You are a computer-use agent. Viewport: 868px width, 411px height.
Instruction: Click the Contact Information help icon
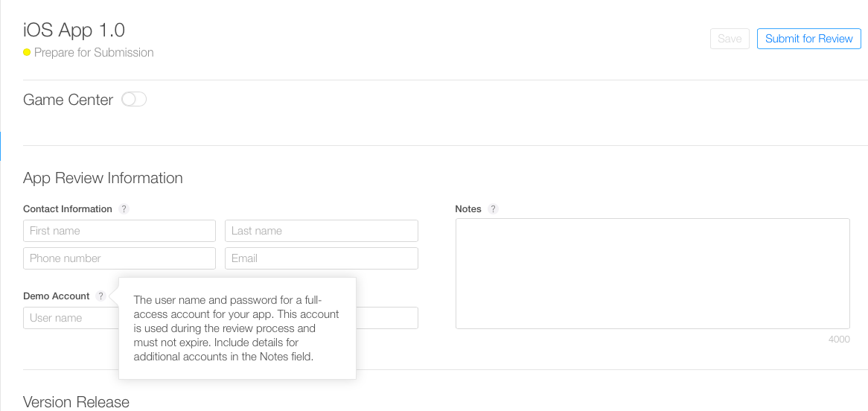[x=124, y=209]
